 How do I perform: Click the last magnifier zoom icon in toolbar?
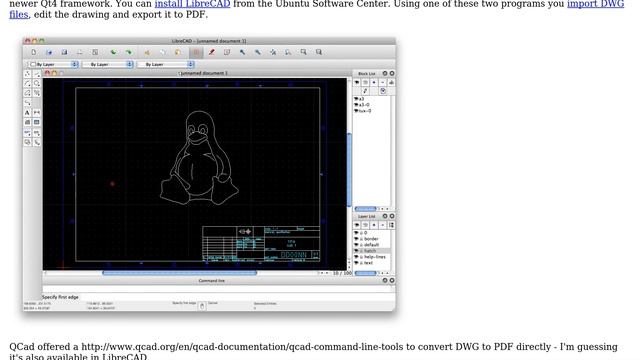tap(319, 52)
